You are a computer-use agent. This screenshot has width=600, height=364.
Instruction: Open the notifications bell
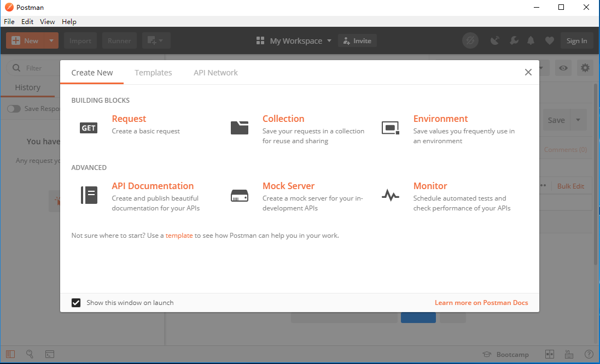[531, 40]
